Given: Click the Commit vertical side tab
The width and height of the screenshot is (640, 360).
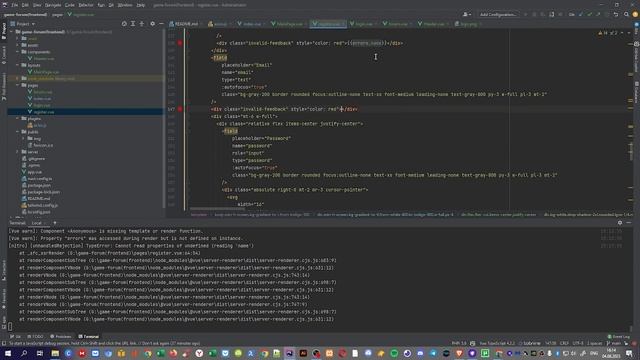Looking at the screenshot, I should [4, 55].
